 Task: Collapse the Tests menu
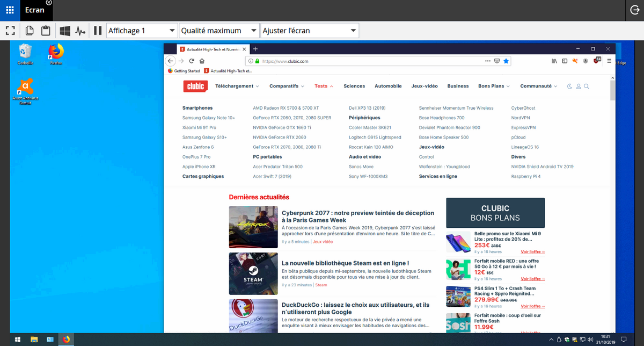click(x=324, y=86)
